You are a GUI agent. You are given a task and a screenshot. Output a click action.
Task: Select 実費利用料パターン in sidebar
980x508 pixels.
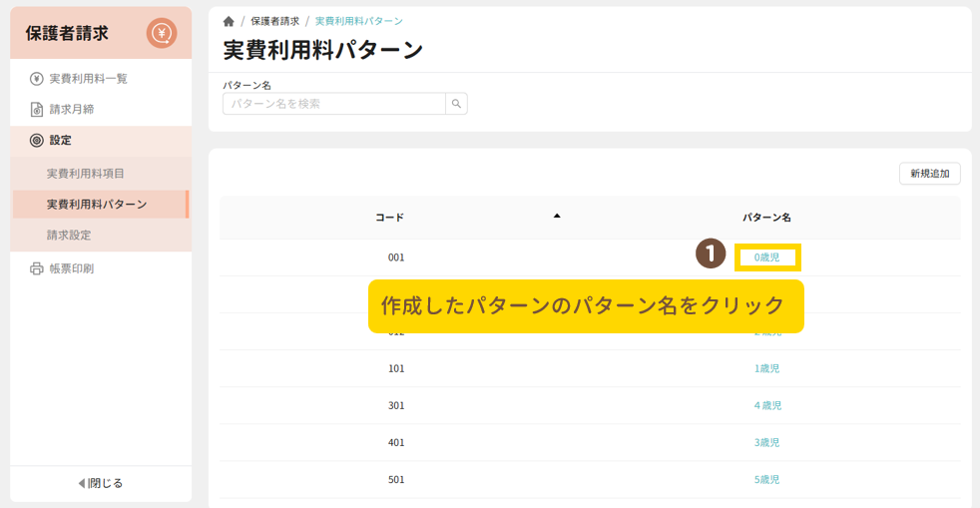(x=97, y=205)
